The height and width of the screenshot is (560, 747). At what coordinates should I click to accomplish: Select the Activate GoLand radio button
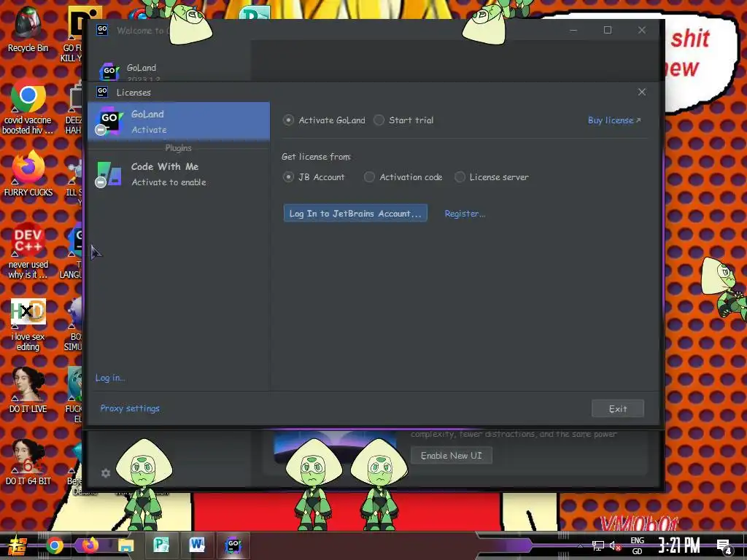[287, 120]
